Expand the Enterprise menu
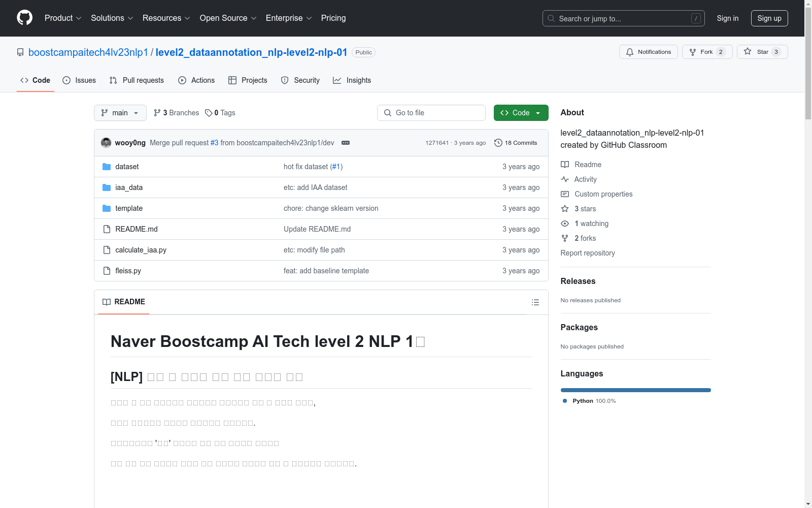 pyautogui.click(x=289, y=18)
